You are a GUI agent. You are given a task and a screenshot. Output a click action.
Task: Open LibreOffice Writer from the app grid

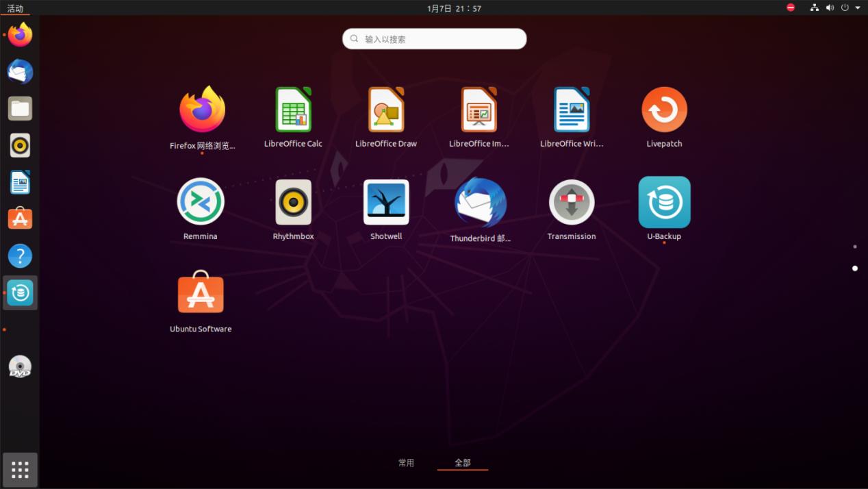tap(572, 110)
